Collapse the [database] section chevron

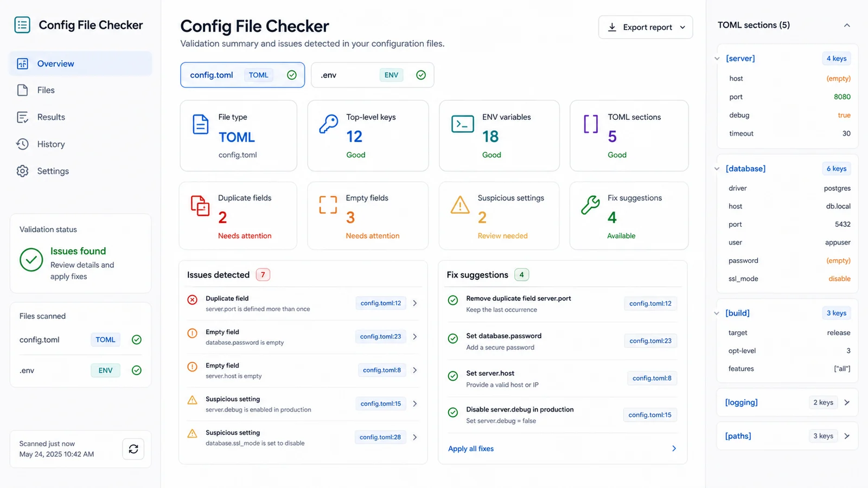coord(717,169)
